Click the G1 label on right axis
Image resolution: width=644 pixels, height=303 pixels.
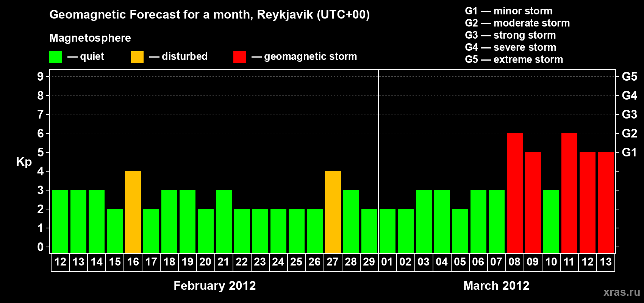(x=630, y=152)
